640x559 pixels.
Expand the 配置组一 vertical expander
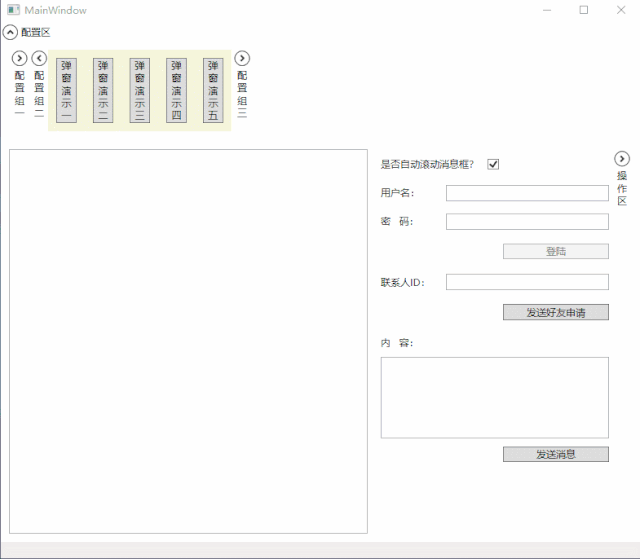point(20,58)
